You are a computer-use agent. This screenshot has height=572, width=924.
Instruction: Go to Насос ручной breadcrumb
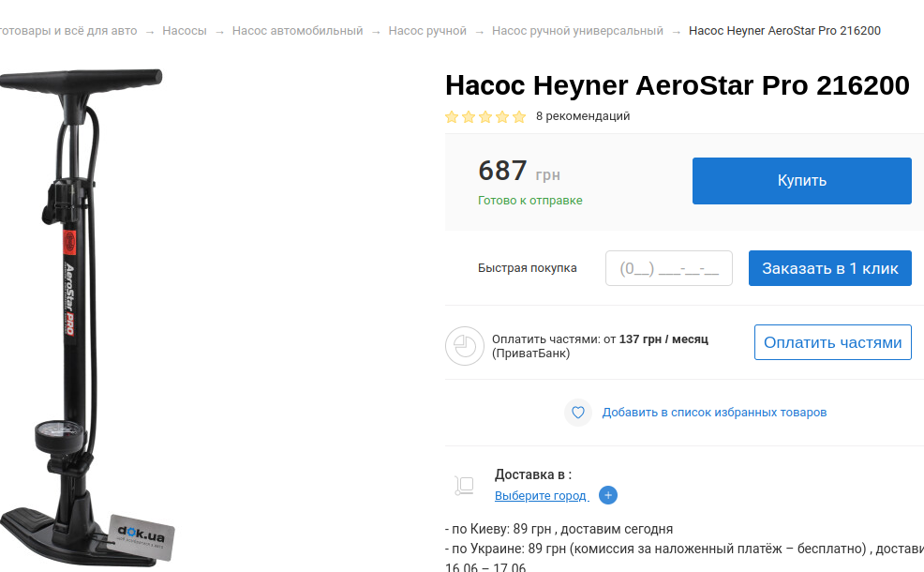[x=427, y=31]
